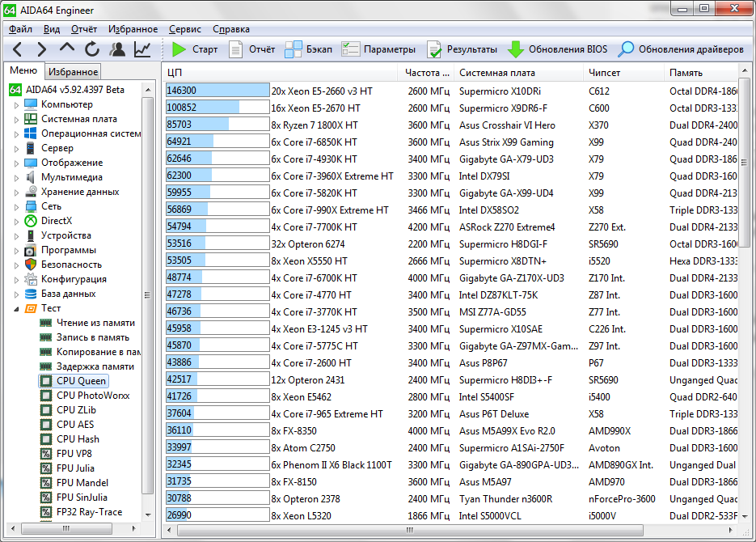Open the Справка menu
Viewport: 756px width, 542px height.
[231, 29]
